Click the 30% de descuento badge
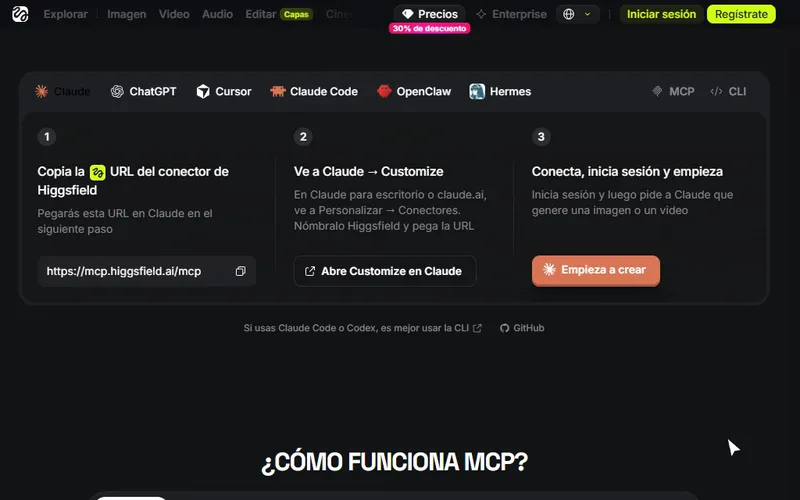The width and height of the screenshot is (800, 500). click(x=430, y=29)
